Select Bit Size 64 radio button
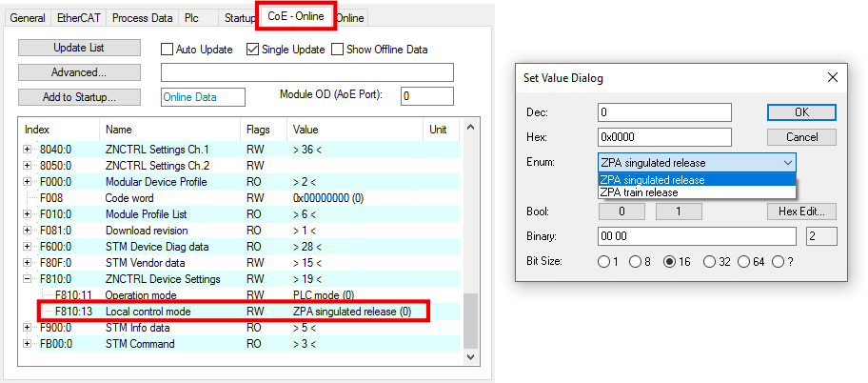This screenshot has height=383, width=868. (x=743, y=262)
